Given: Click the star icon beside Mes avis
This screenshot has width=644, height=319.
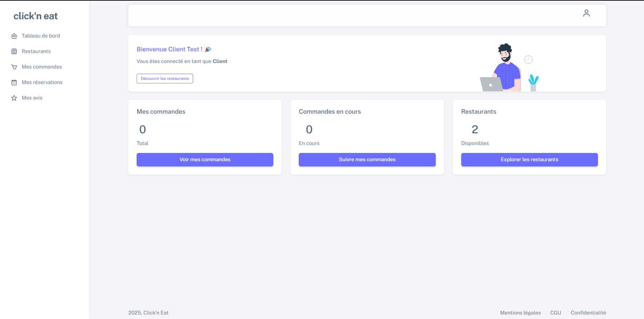Looking at the screenshot, I should pos(14,98).
